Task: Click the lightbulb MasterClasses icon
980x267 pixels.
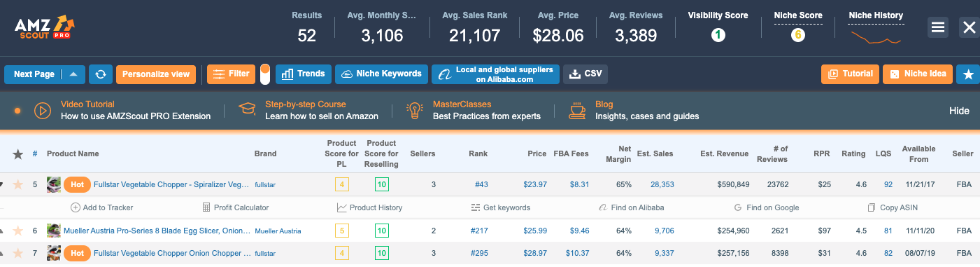Action: pyautogui.click(x=416, y=110)
